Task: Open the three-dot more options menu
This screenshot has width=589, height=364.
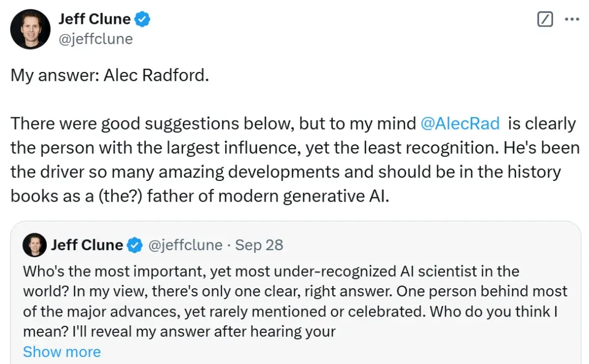Action: pos(572,18)
